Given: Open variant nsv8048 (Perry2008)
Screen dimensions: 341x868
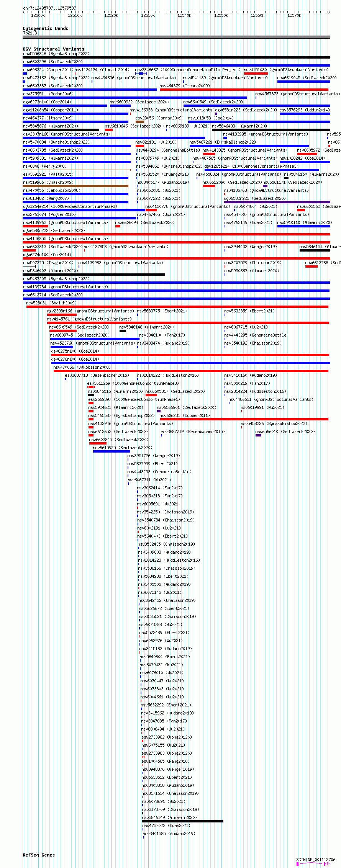Looking at the screenshot, I should [45, 167].
